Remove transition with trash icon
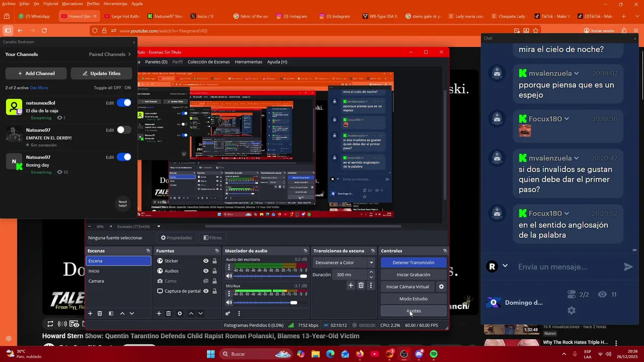This screenshot has width=644, height=362. click(x=361, y=286)
